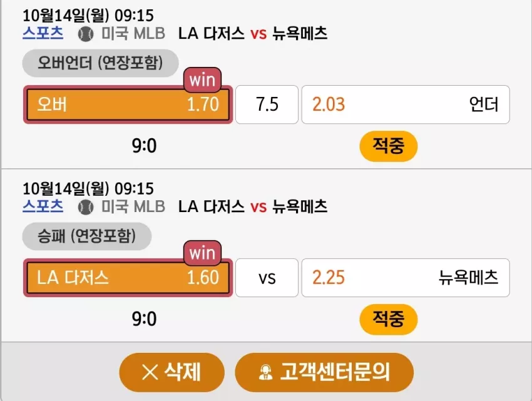
Task: Click the headset icon on customer center button
Action: 265,372
